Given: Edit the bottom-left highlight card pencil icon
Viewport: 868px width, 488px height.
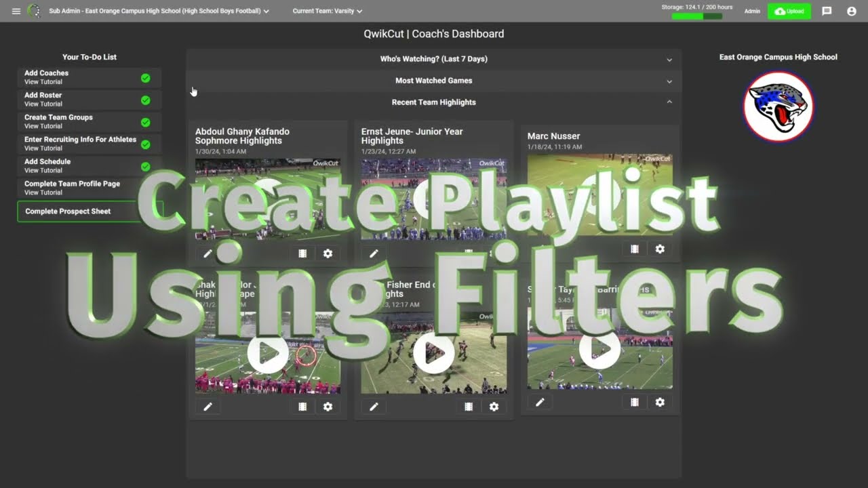Looking at the screenshot, I should [208, 407].
